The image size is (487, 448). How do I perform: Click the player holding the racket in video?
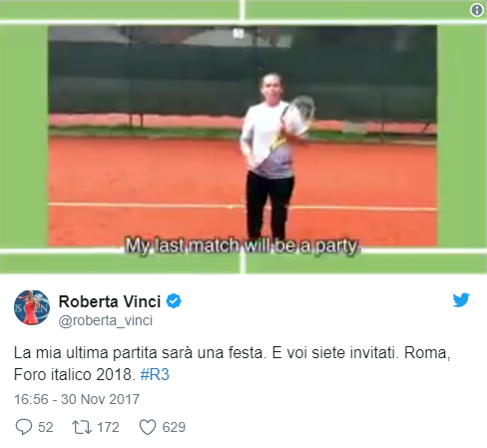point(273,157)
